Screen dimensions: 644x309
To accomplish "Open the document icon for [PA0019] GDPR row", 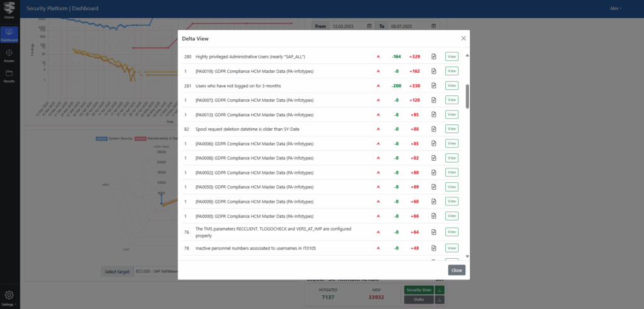I will (x=433, y=71).
